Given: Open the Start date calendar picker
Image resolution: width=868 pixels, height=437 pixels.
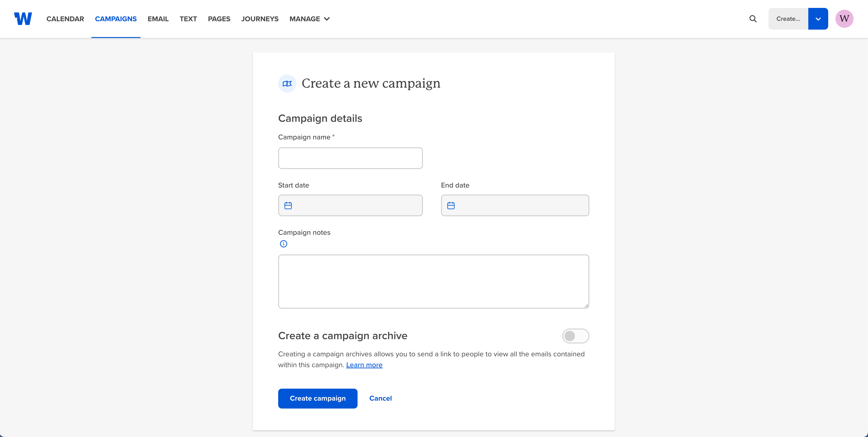Looking at the screenshot, I should point(288,205).
